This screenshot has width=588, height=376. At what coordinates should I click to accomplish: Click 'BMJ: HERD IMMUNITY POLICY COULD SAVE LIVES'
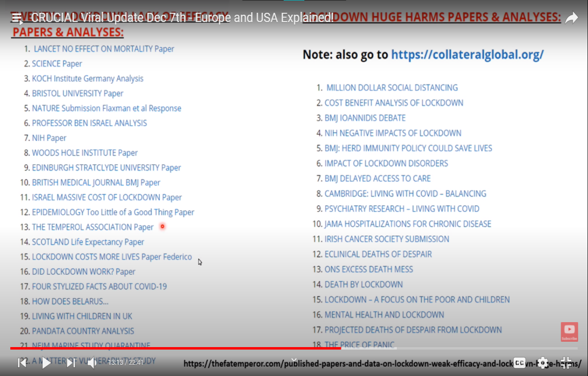(408, 148)
